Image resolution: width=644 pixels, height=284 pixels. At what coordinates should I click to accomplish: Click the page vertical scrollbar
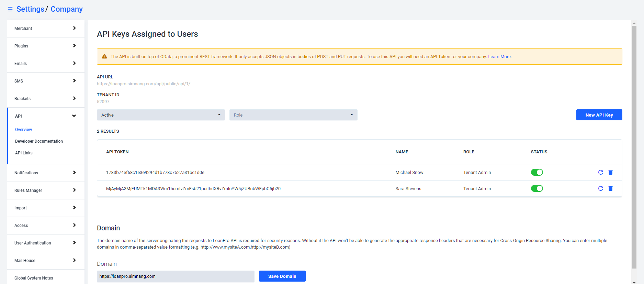click(x=634, y=147)
